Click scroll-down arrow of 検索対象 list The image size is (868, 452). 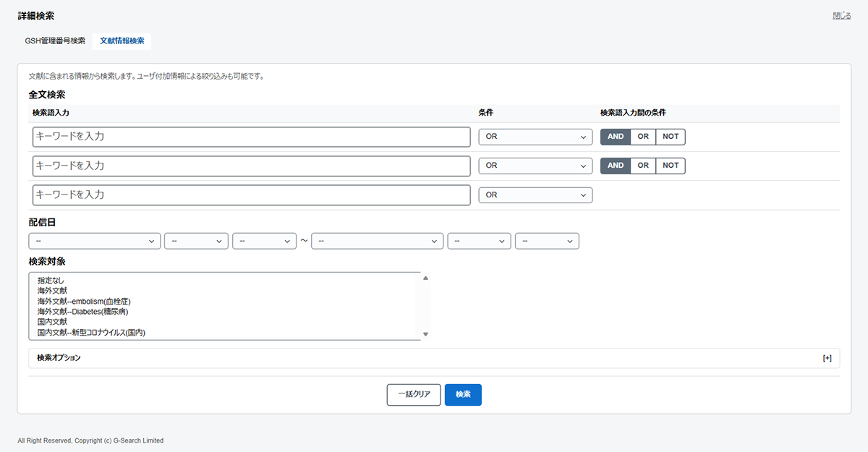coord(426,334)
